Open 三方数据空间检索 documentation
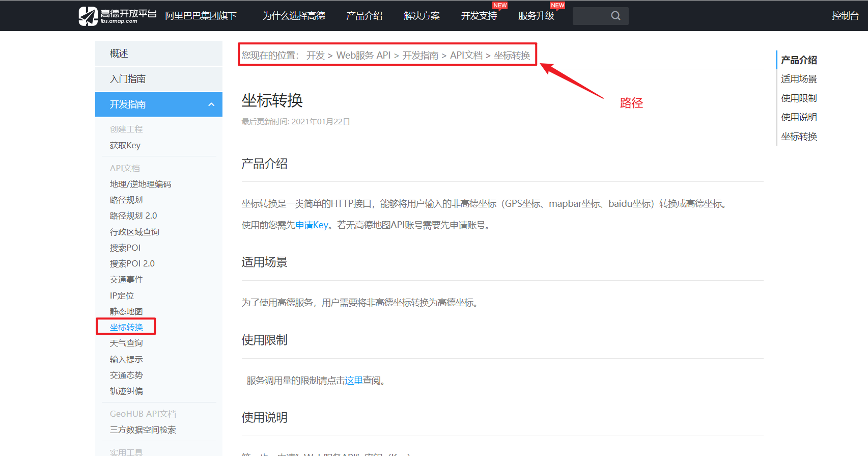Image resolution: width=868 pixels, height=456 pixels. [143, 430]
